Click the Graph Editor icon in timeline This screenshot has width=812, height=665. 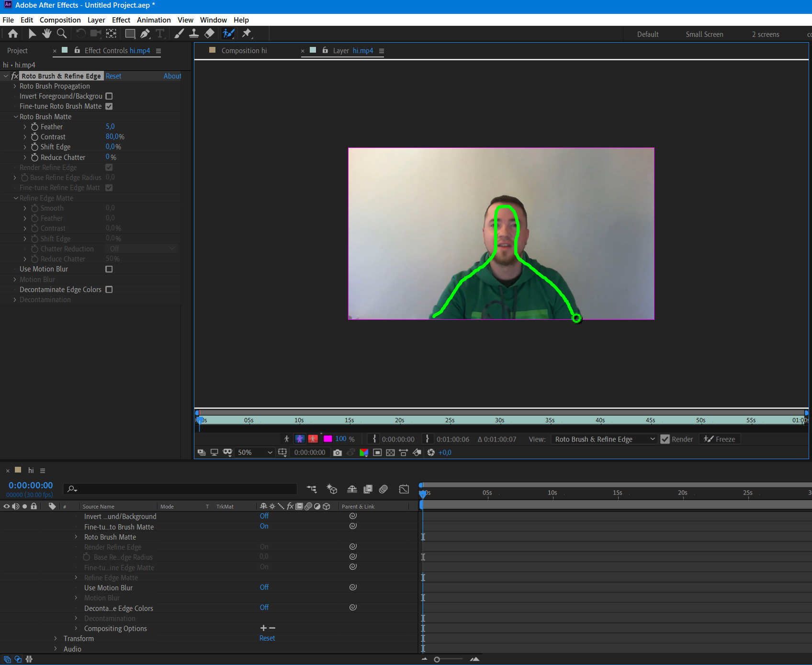pos(404,489)
